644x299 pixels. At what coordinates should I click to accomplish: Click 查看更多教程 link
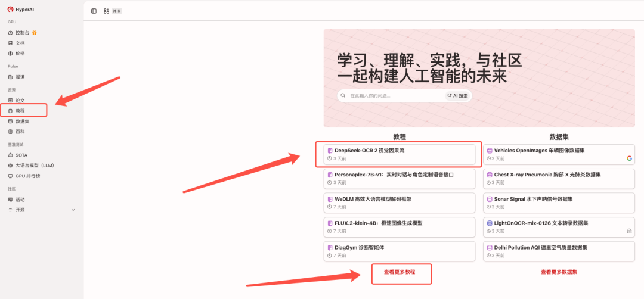click(400, 272)
